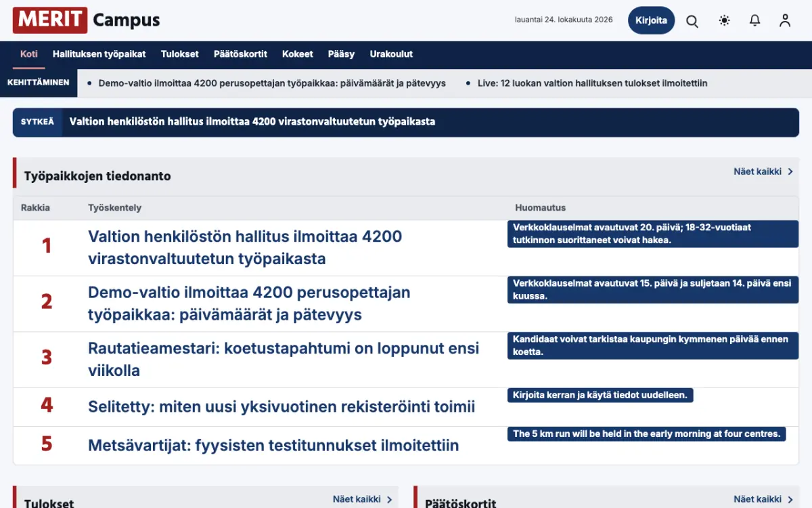Click the Rakkia column header
The width and height of the screenshot is (812, 508).
[x=35, y=208]
